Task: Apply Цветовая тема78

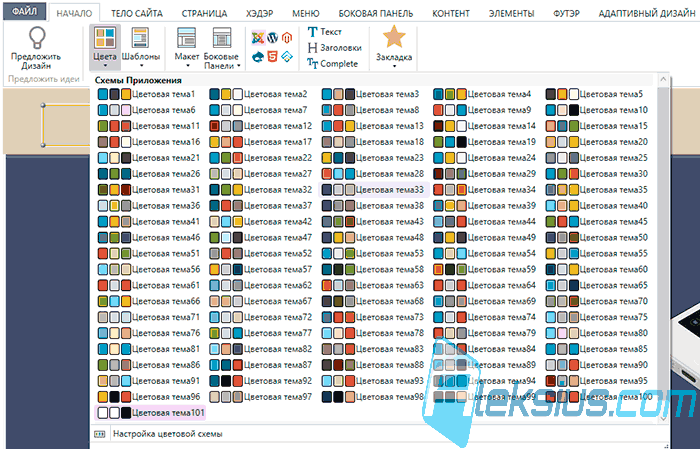Action: (373, 333)
